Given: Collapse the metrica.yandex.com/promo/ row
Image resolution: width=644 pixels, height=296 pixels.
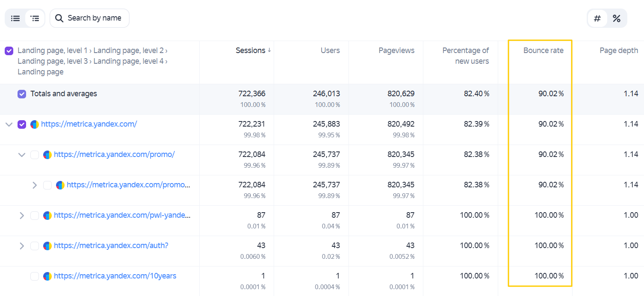Looking at the screenshot, I should (x=22, y=155).
